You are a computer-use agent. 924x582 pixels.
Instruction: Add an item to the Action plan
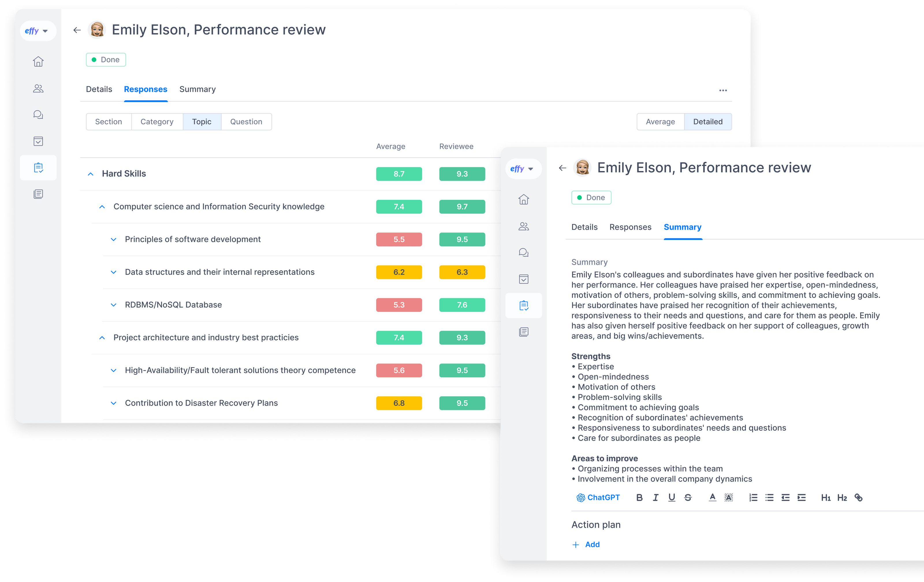(586, 544)
